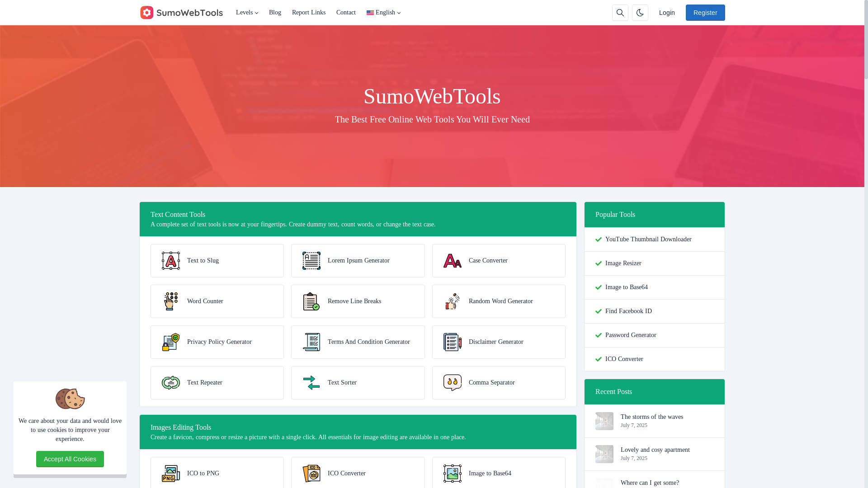Click the Privacy Policy Generator icon
The width and height of the screenshot is (868, 488).
pos(171,342)
